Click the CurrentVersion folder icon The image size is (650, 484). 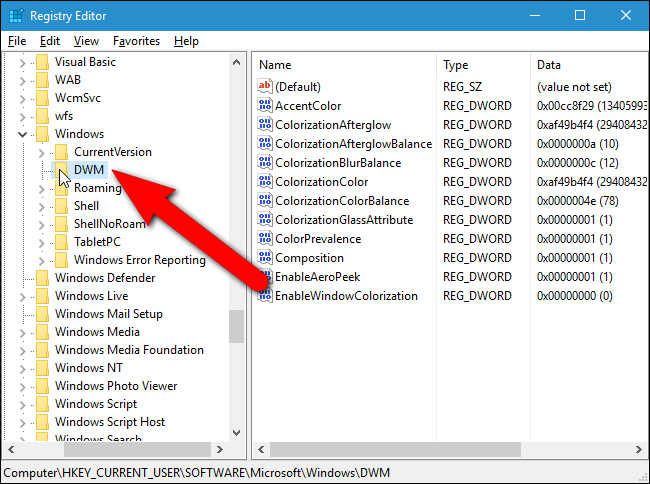(x=61, y=152)
